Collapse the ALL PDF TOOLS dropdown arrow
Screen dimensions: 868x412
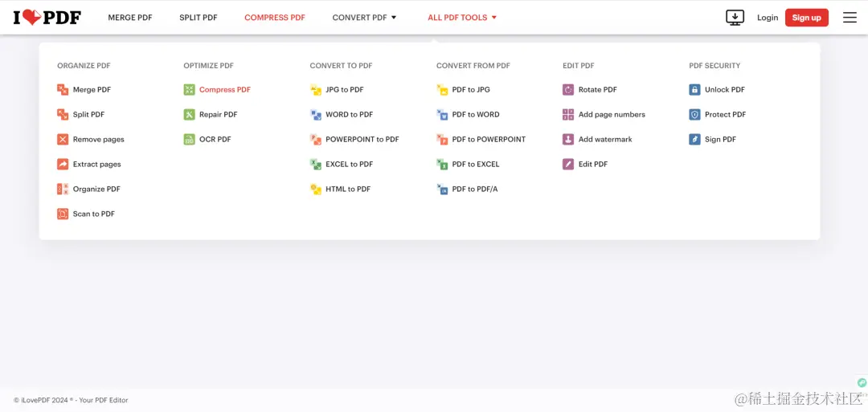494,18
